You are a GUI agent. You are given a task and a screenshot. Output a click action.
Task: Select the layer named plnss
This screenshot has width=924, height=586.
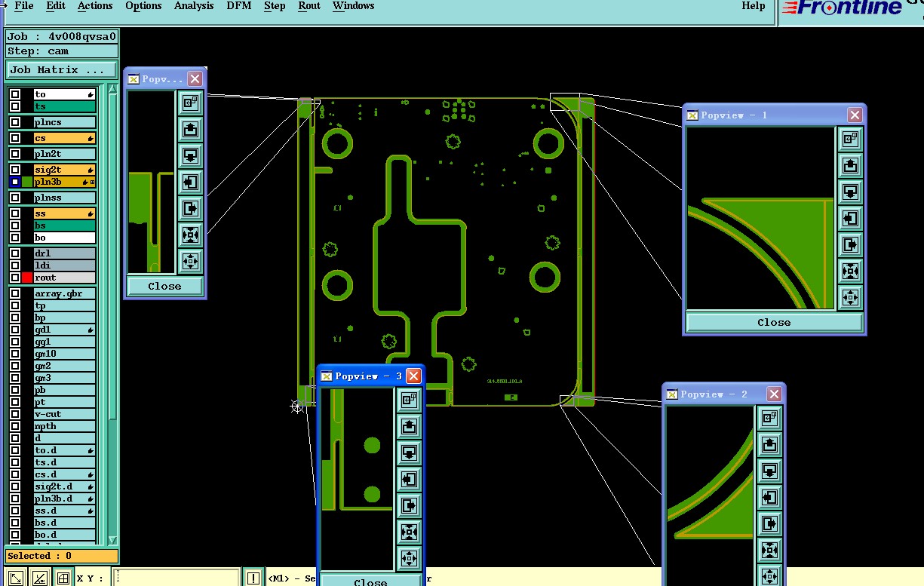(65, 198)
